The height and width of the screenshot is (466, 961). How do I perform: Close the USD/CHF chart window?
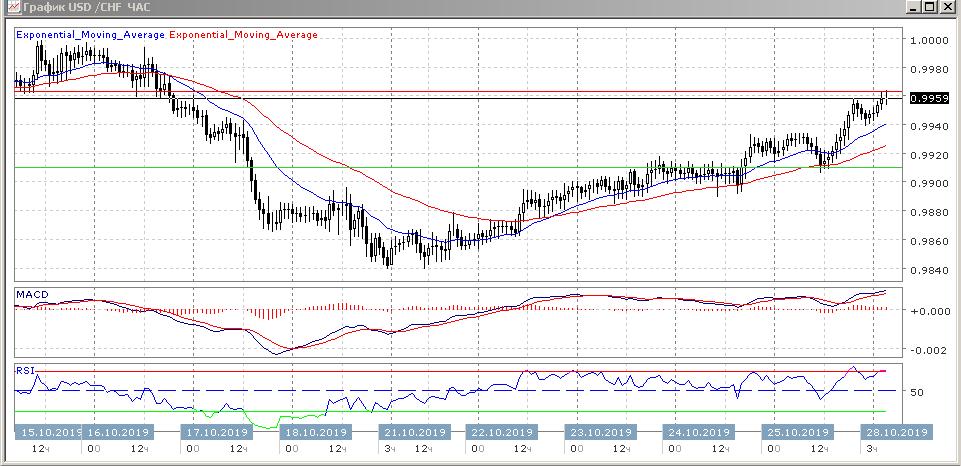tap(949, 7)
